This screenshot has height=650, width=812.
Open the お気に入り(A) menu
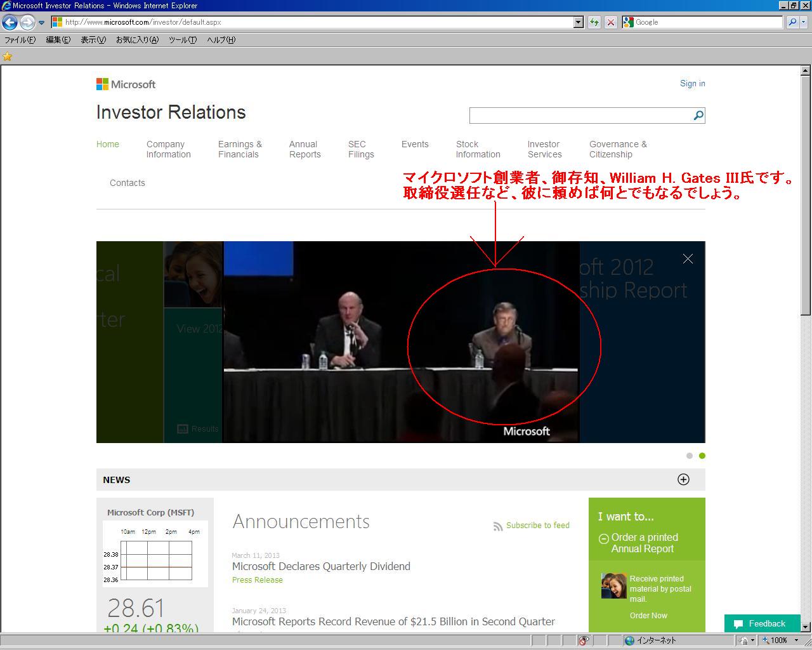coord(137,40)
